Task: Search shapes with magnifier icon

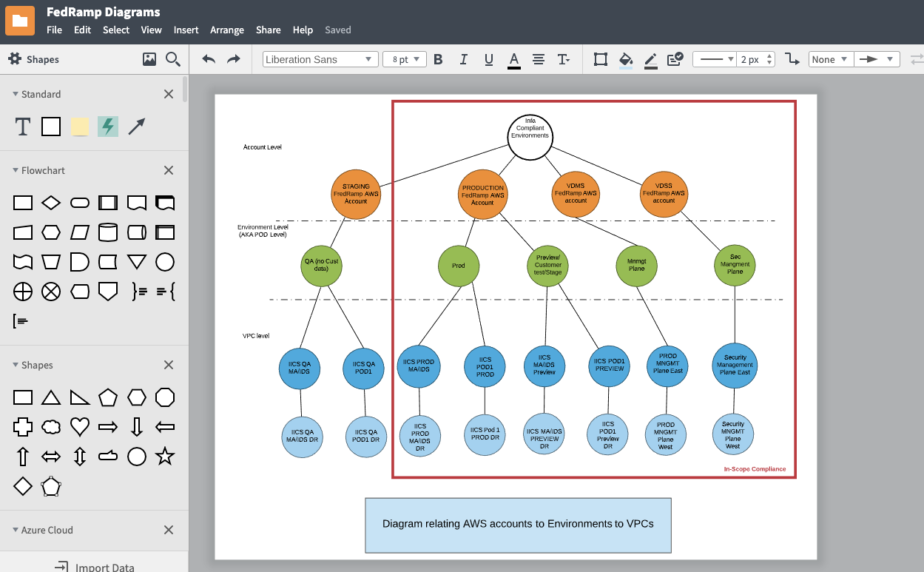Action: (173, 59)
